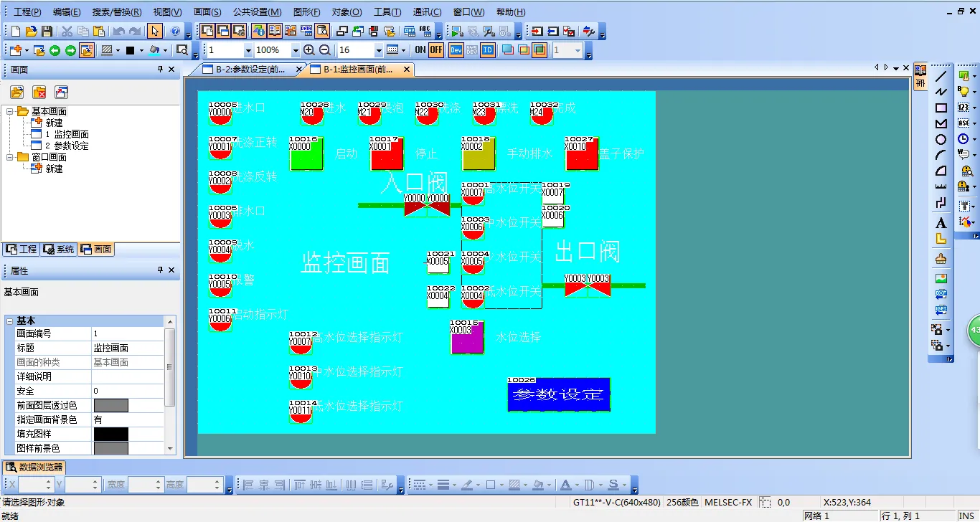Create a new project with the blank page icon

tap(16, 31)
